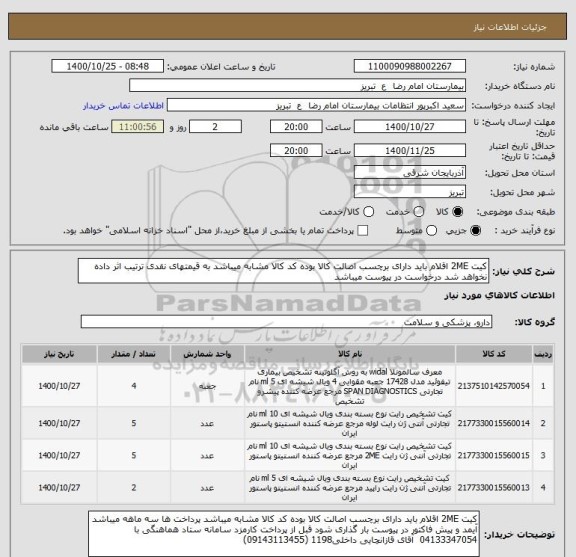
Task: Click the رایت 2ME kit item name
Action: (350, 456)
